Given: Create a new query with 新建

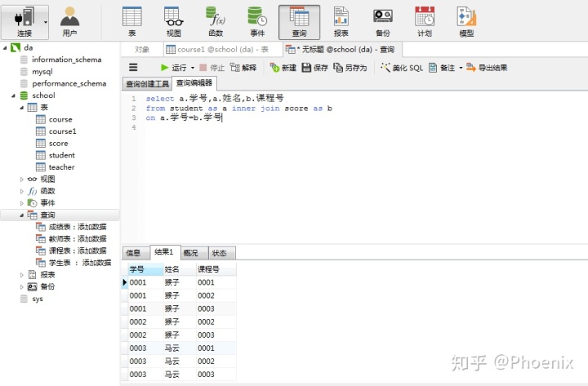Looking at the screenshot, I should [x=283, y=68].
